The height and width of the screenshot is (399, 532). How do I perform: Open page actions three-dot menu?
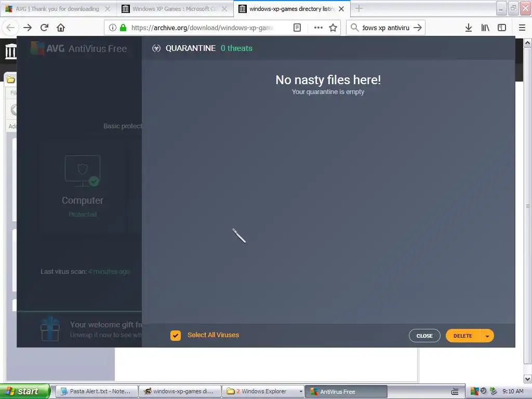[318, 28]
